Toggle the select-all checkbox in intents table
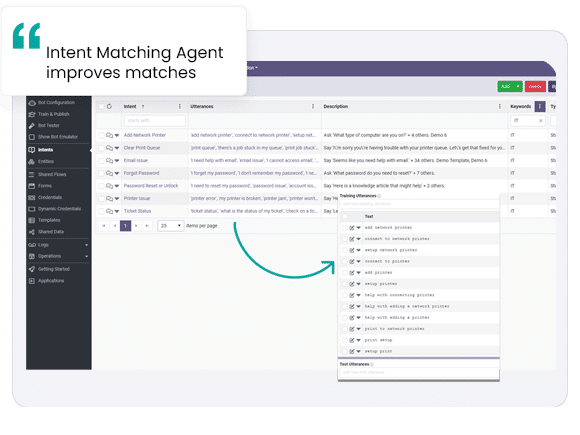The width and height of the screenshot is (580, 435). point(101,107)
